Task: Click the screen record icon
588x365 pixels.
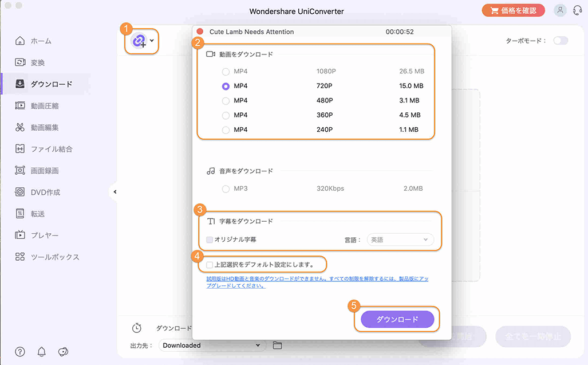Action: pos(20,170)
